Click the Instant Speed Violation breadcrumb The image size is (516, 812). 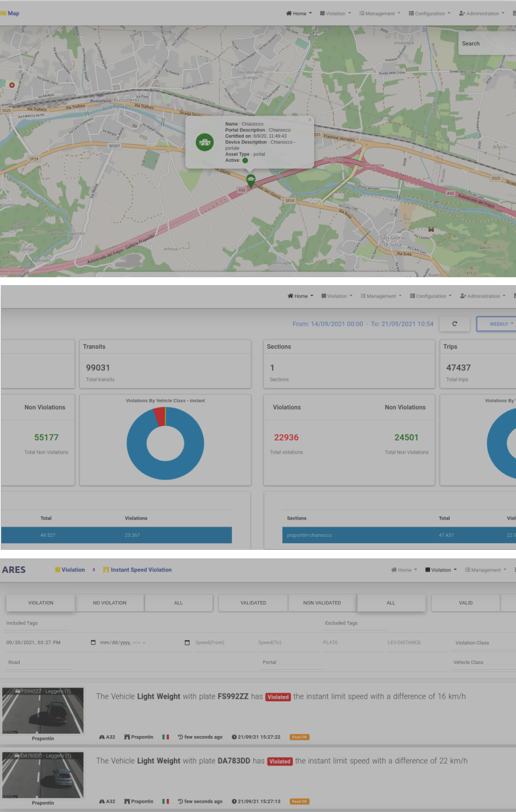pyautogui.click(x=137, y=570)
